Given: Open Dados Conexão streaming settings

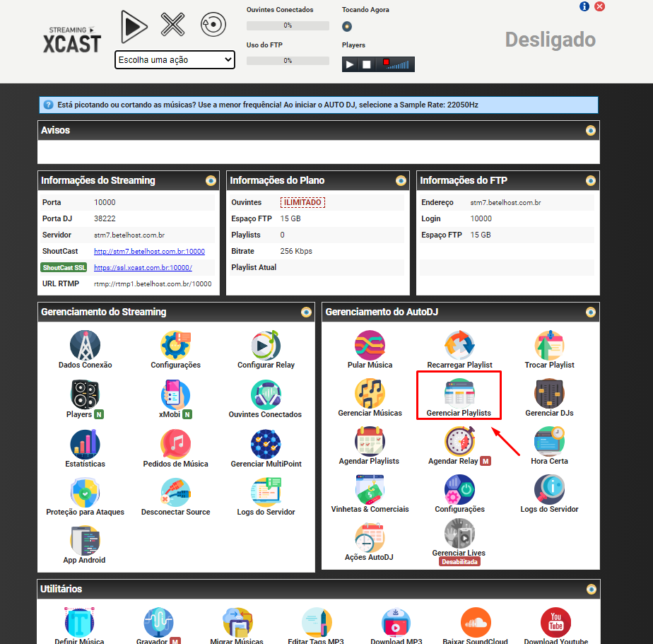Looking at the screenshot, I should click(85, 346).
